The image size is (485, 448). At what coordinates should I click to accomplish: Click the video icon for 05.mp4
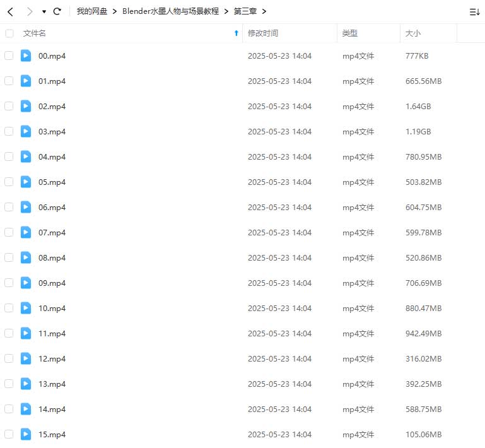(x=26, y=182)
